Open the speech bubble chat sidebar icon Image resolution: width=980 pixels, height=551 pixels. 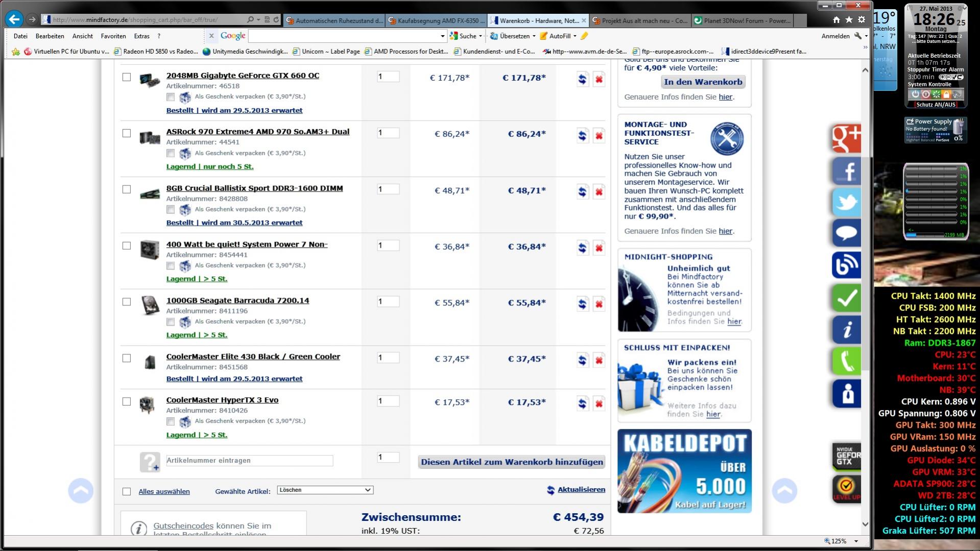click(846, 233)
